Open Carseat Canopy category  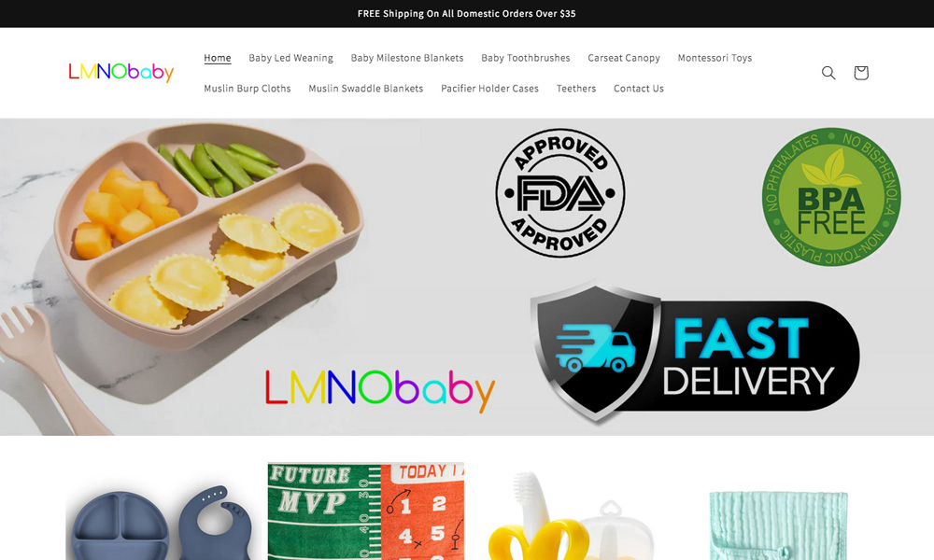tap(624, 58)
